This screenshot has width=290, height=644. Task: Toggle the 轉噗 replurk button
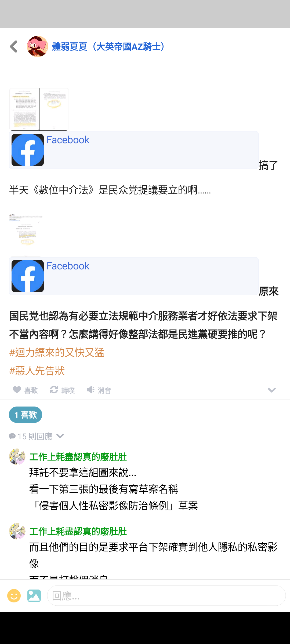pos(62,390)
